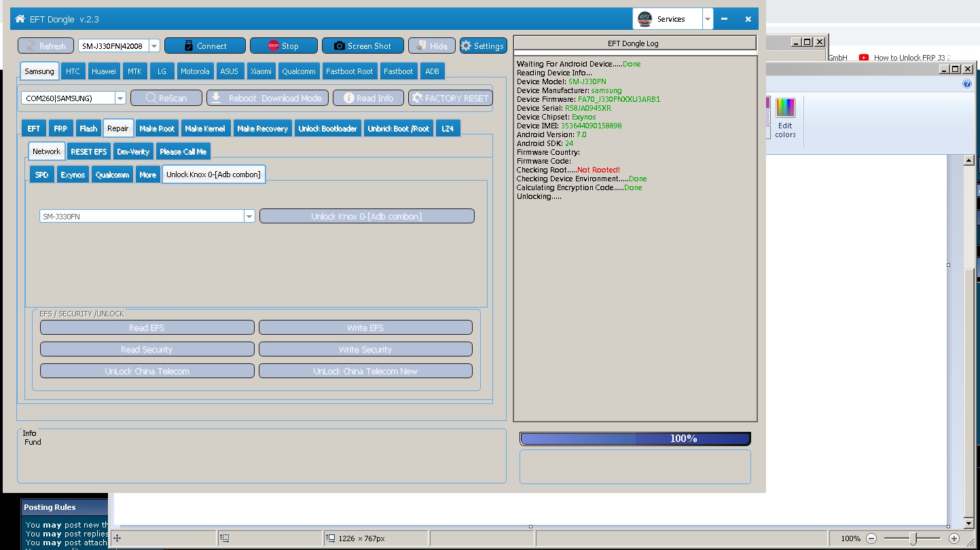Open the Make Kernel tab
This screenshot has width=980, height=550.
[205, 128]
